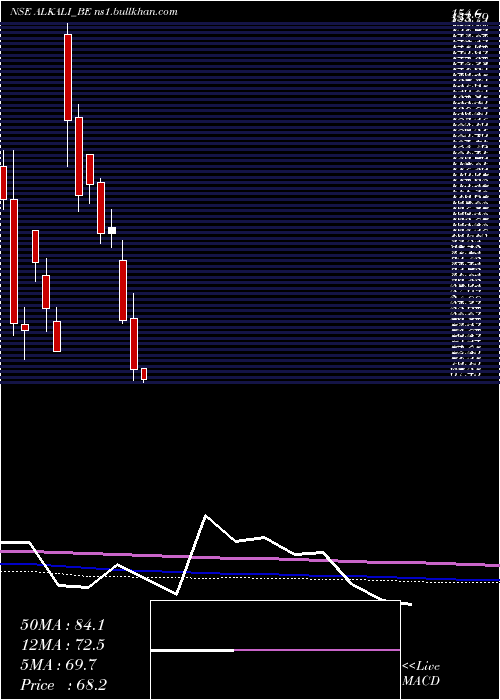Click the white doji candlestick

click(x=112, y=230)
